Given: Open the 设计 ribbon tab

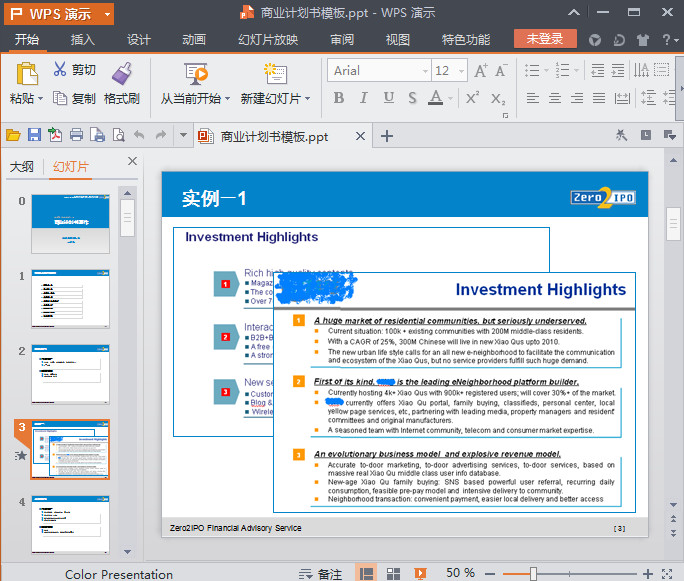Looking at the screenshot, I should (139, 40).
